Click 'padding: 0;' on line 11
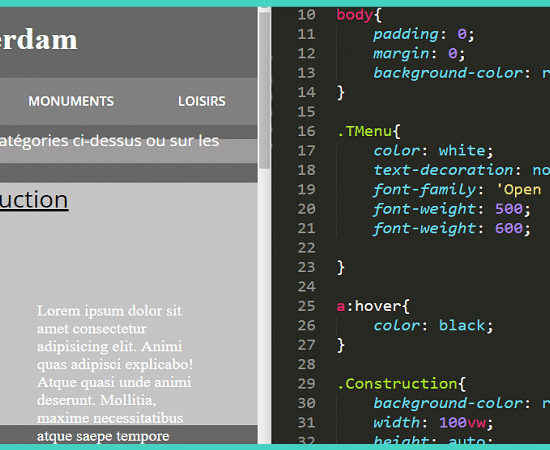The height and width of the screenshot is (450, 550). coord(423,34)
